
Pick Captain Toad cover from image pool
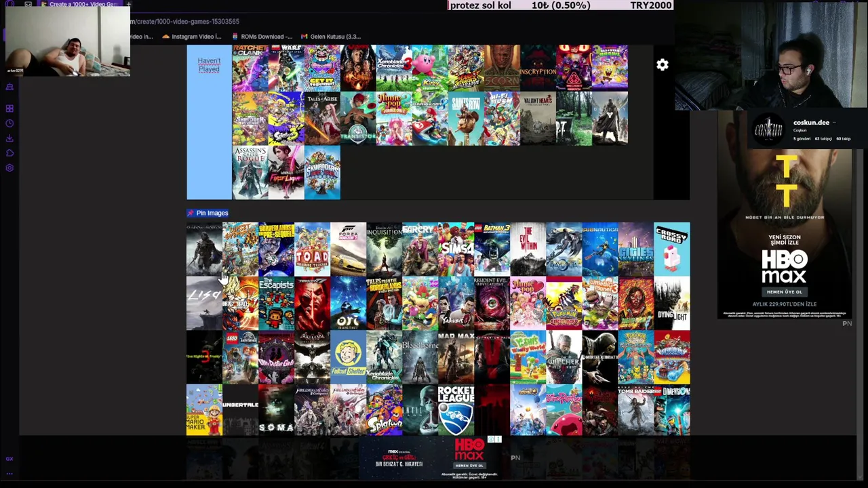[x=312, y=249]
